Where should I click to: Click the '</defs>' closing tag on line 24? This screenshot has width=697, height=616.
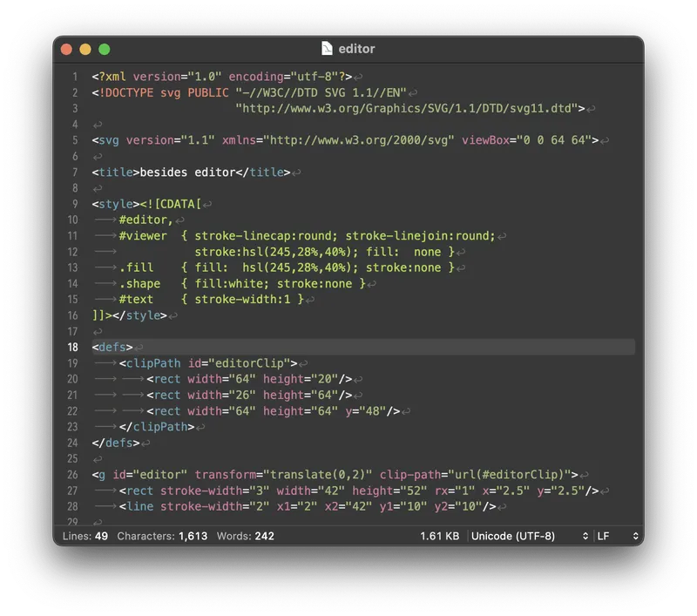pyautogui.click(x=116, y=443)
